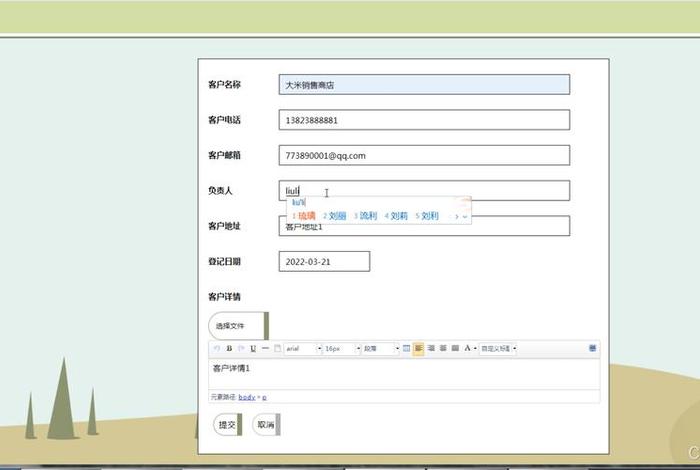Click the 客户地址 label
Viewport: 700px width, 470px height.
click(224, 226)
